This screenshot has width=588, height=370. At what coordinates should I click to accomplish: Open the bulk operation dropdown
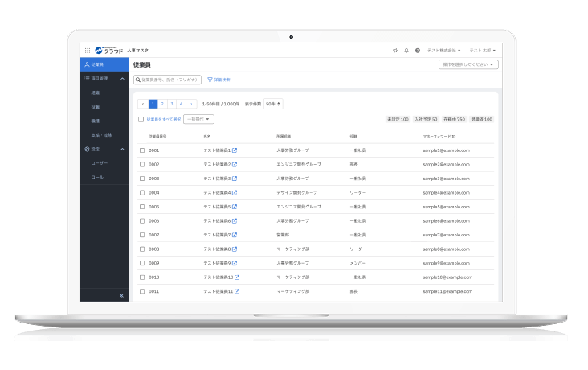(198, 119)
